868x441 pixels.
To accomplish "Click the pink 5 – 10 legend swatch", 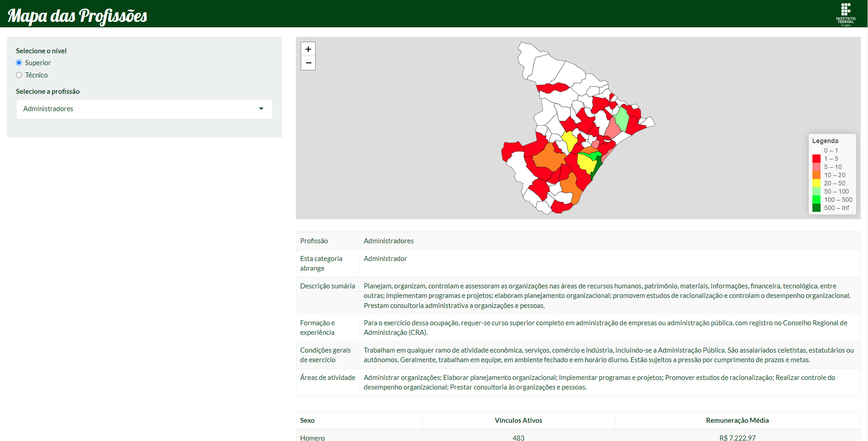I will click(x=816, y=167).
